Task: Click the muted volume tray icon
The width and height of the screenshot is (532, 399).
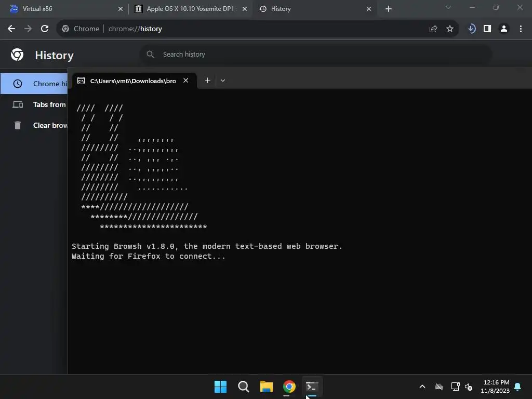Action: coord(469,387)
